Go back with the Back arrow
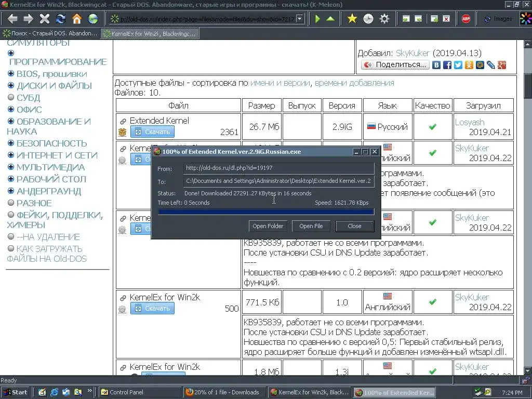The width and height of the screenshot is (532, 399). tap(12, 19)
